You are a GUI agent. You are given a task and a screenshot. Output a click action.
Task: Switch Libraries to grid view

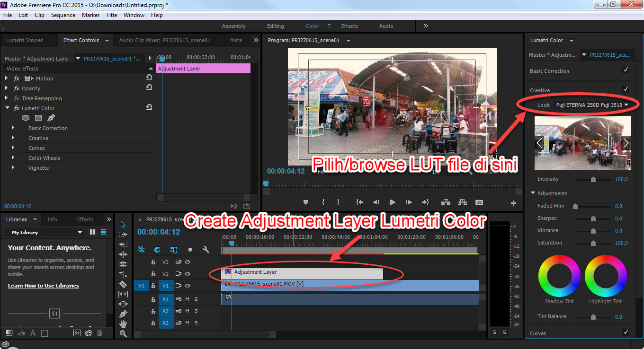point(93,232)
